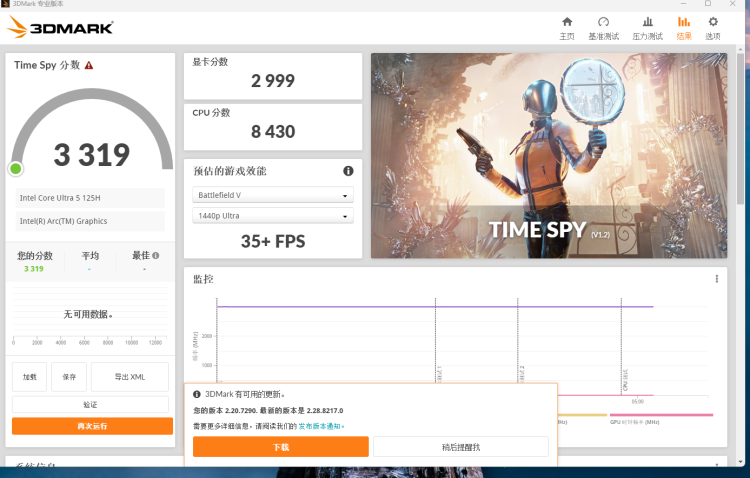
Task: Click Intel Core Ultra 5 125H field
Action: tap(90, 198)
